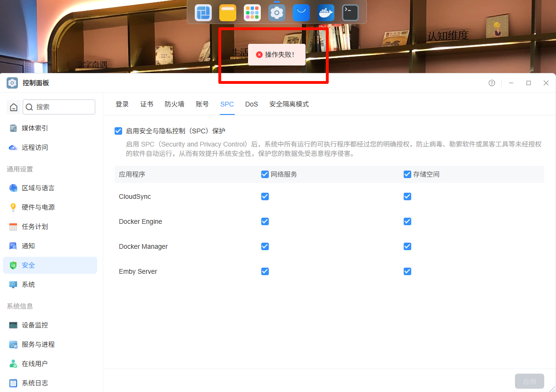Click the 远程访问 cloud icon
This screenshot has width=556, height=392.
coord(13,147)
